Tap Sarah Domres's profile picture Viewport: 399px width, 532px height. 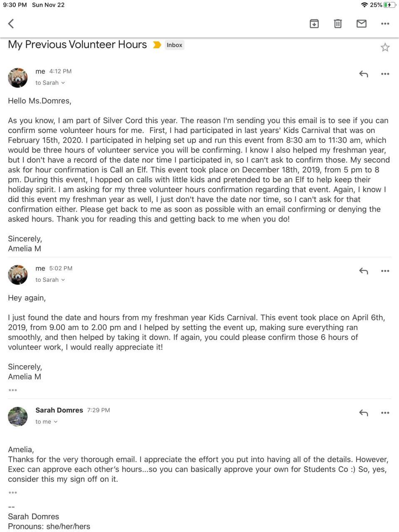point(18,416)
